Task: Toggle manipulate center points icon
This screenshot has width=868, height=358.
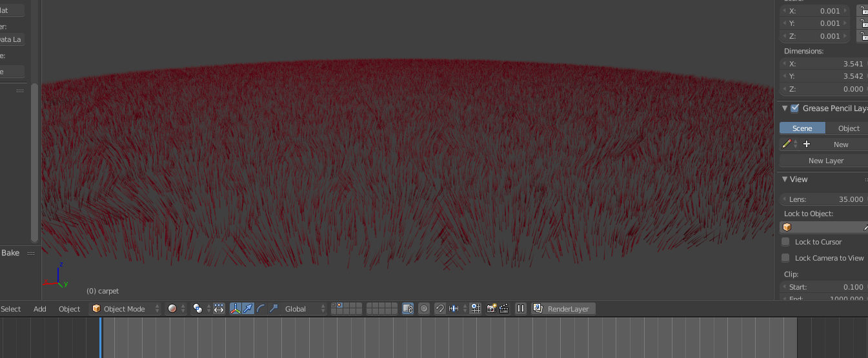Action: pyautogui.click(x=219, y=309)
